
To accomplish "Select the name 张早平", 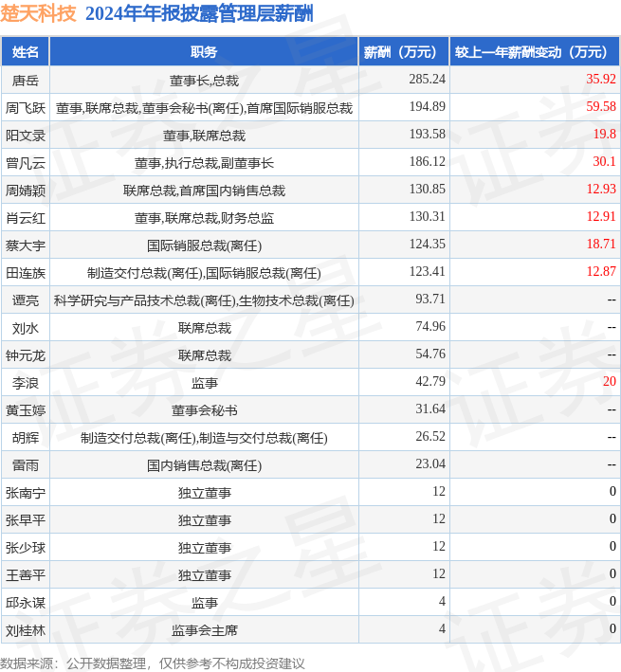I will point(26,520).
